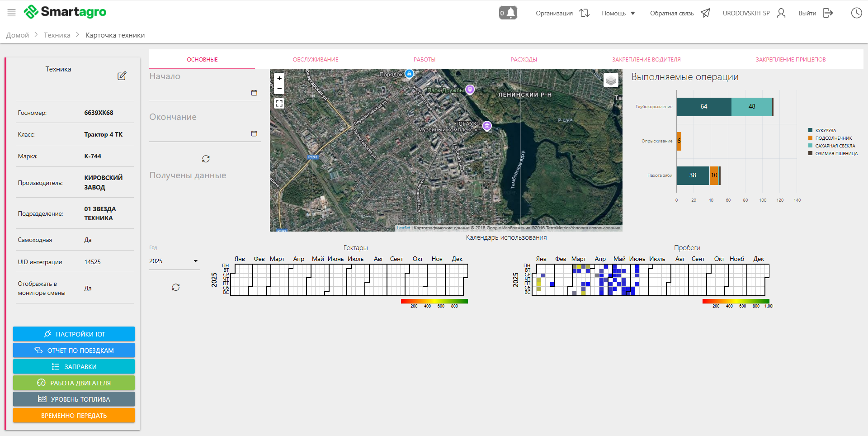Screen dimensions: 868x436
Task: Click the edit vehicle card pencil icon
Action: (x=122, y=76)
